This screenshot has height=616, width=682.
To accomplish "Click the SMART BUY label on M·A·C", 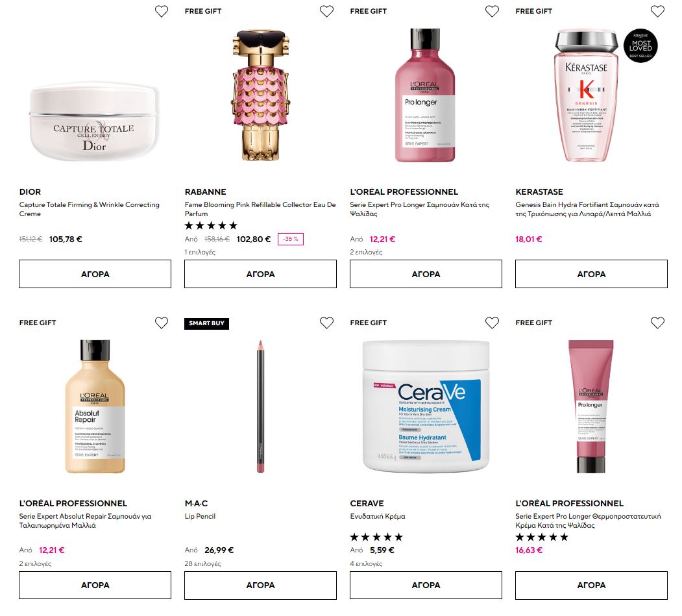I will click(206, 323).
